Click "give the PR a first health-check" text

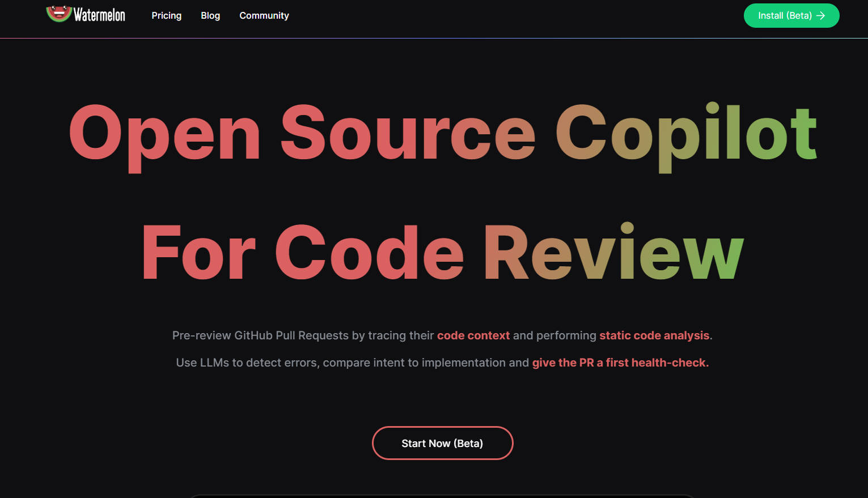(620, 363)
